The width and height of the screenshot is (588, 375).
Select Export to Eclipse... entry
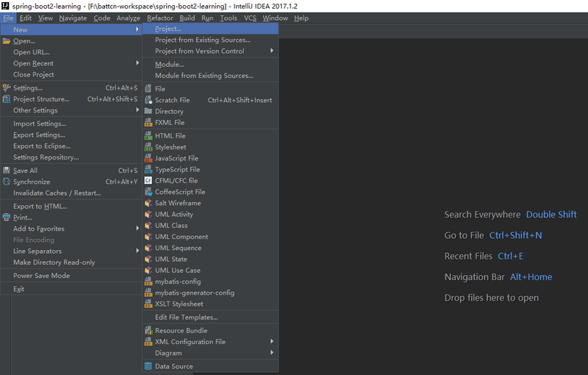point(71,146)
